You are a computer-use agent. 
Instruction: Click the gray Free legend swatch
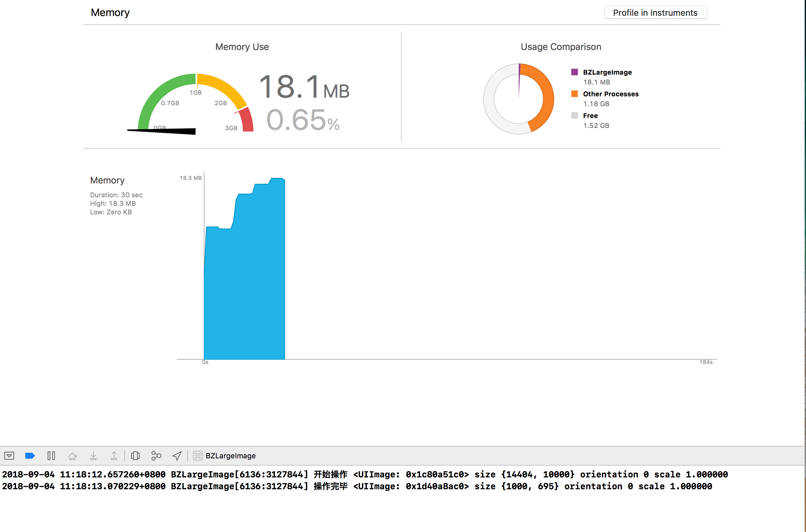coord(574,115)
